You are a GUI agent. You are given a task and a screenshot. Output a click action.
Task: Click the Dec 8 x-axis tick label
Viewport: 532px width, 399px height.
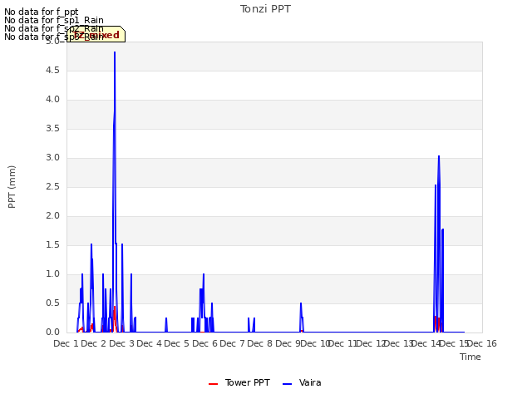pos(260,343)
